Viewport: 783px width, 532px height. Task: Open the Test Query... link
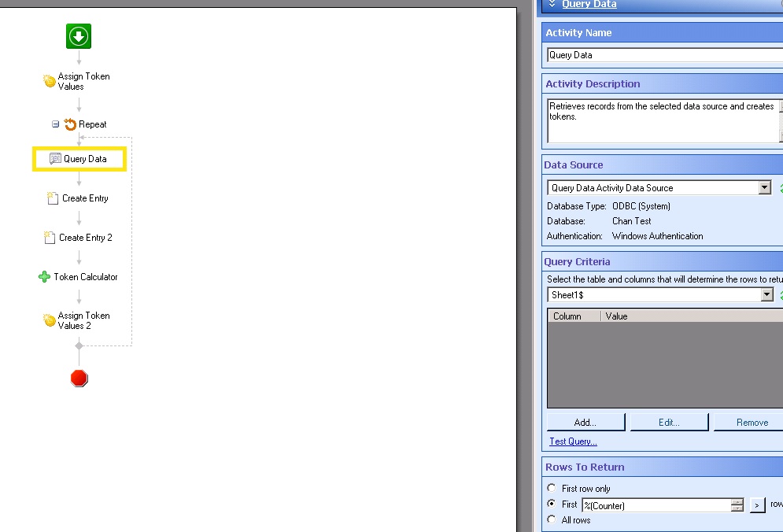573,441
